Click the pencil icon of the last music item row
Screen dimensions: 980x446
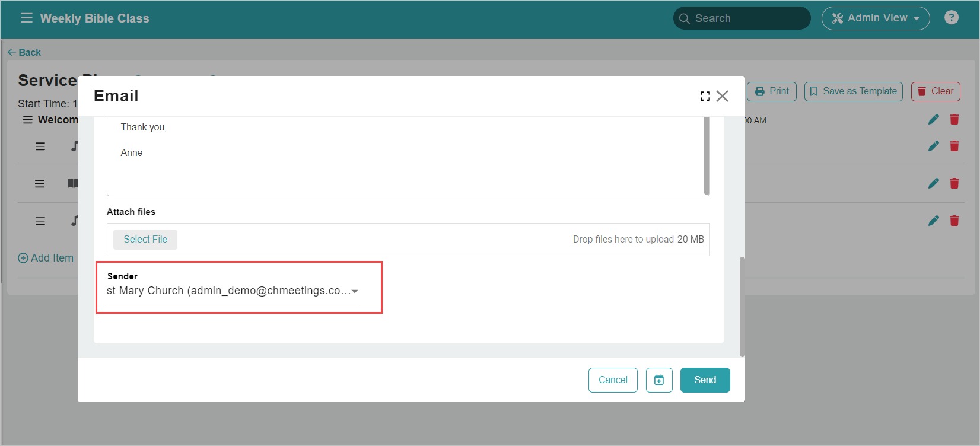(x=934, y=221)
